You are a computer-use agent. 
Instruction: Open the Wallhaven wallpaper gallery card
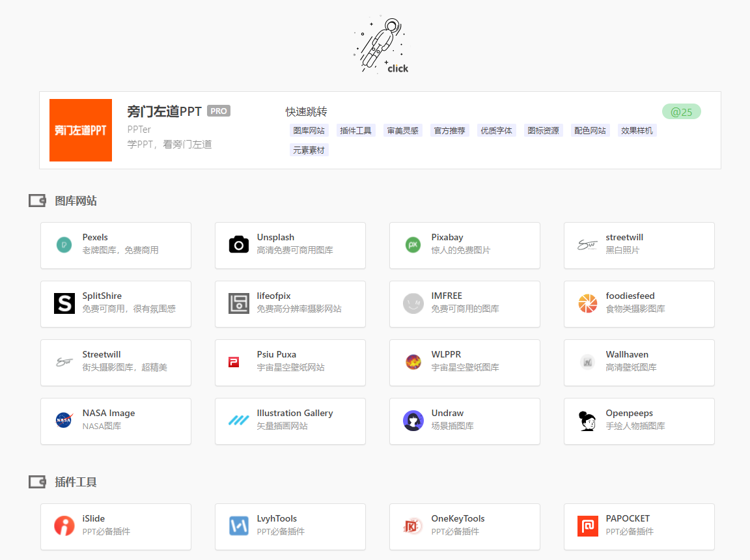(639, 362)
